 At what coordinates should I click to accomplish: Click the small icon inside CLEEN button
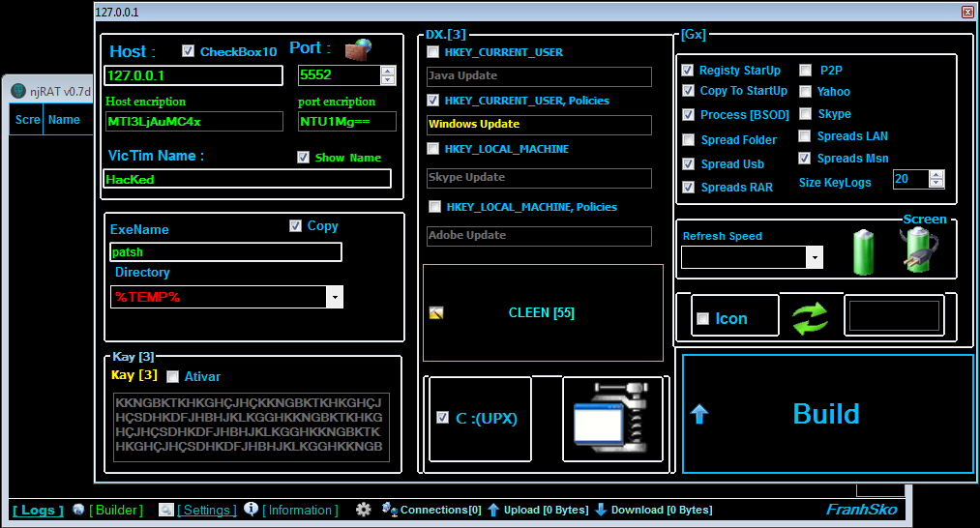(x=436, y=313)
